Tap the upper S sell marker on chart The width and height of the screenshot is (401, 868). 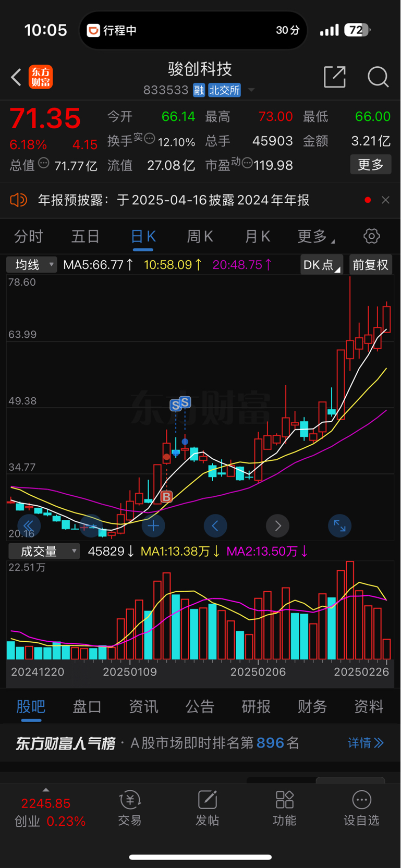185,402
